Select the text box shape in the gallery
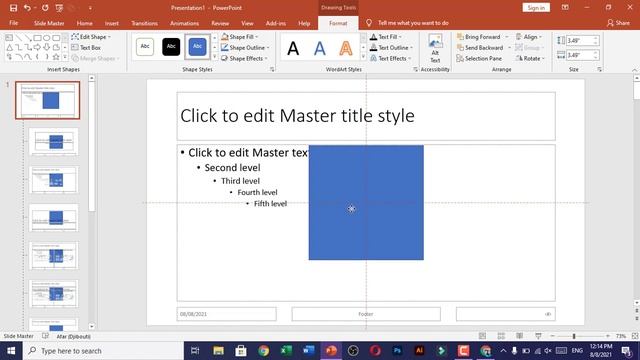 coord(9,38)
